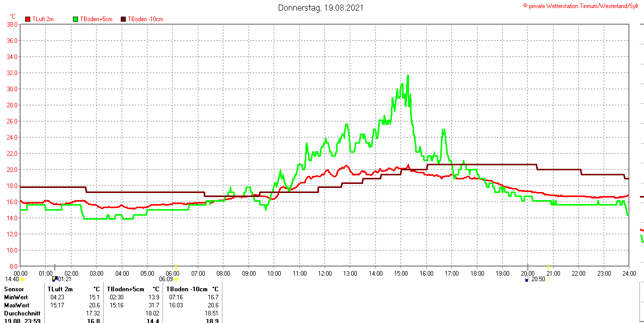Click the green TBoden+5cm legend square
The height and width of the screenshot is (323, 644).
tap(76, 19)
